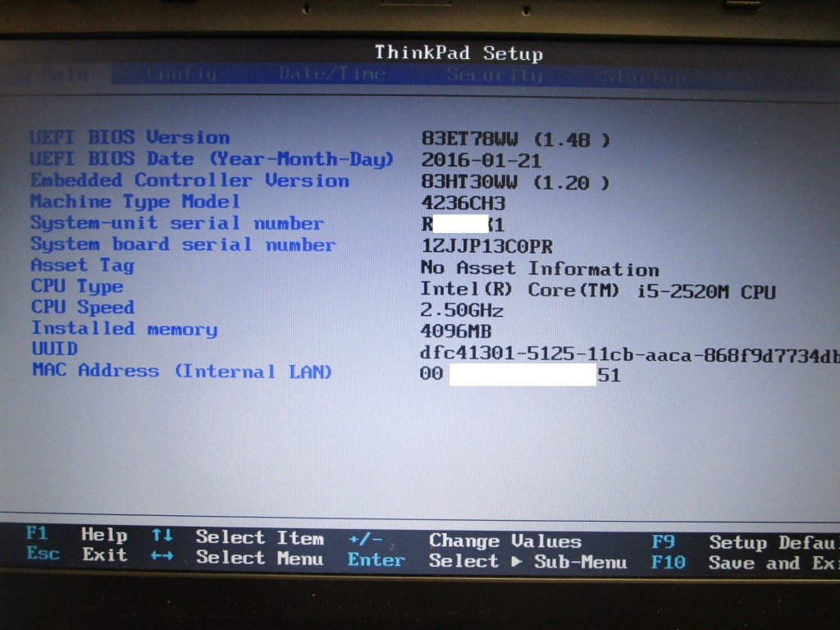Click the up-down arrows beside Select Item
The height and width of the screenshot is (630, 840).
162,535
